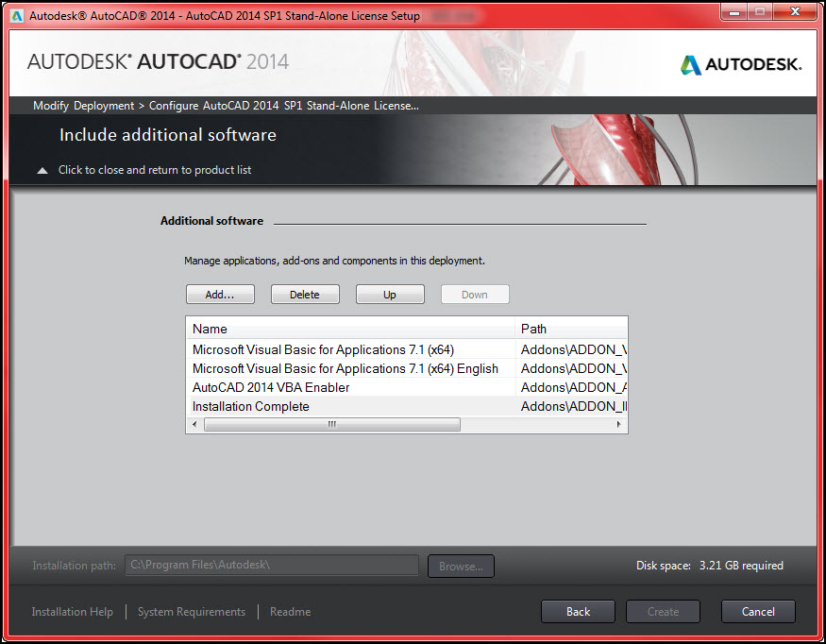The width and height of the screenshot is (826, 644).
Task: Click 'Modify Deployment' breadcrumb
Action: click(83, 106)
